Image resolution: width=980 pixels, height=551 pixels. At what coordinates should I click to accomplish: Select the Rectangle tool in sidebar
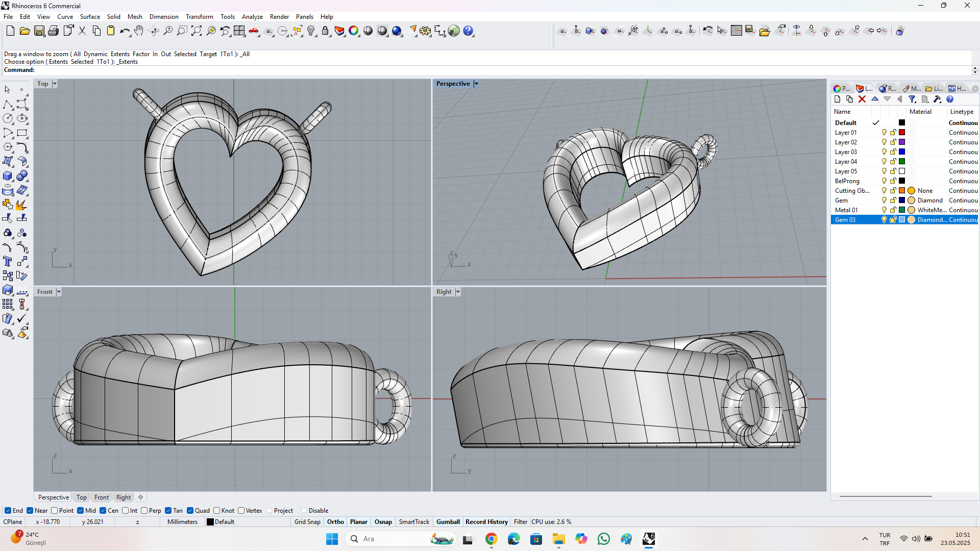(x=22, y=133)
